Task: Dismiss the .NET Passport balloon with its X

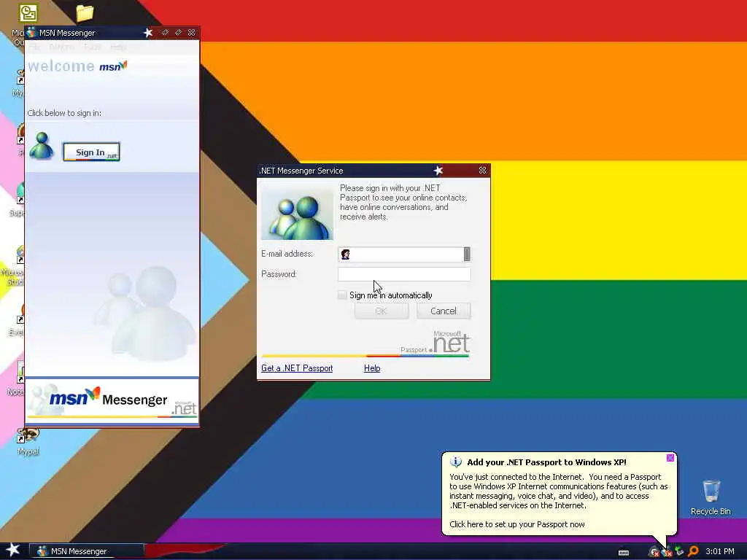Action: tap(670, 458)
